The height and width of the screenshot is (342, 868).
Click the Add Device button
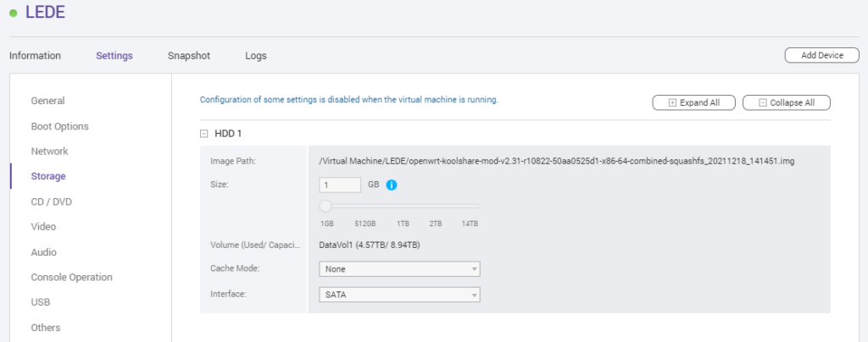tap(821, 55)
